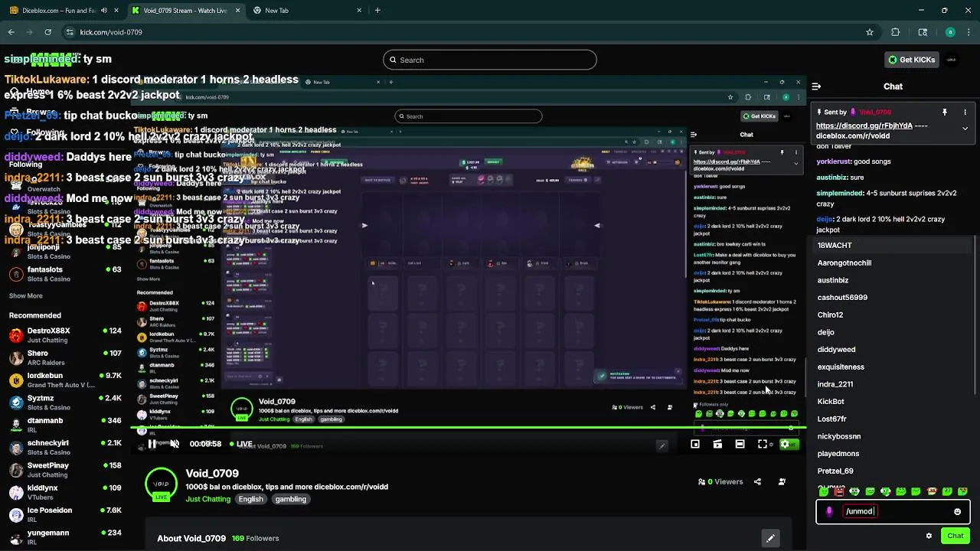Open DestroX88X recommended channel
The image size is (980, 551).
65,335
